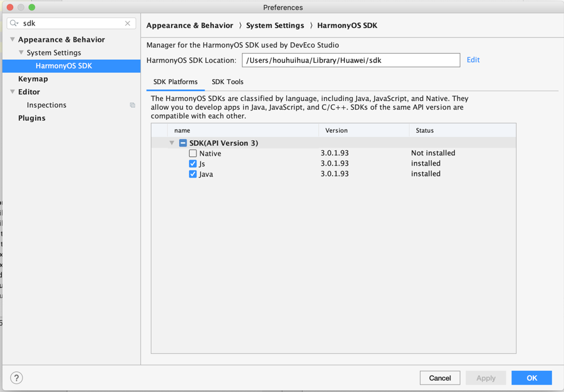Screen dimensions: 564x392
Task: Click the Preferences window title
Action: [283, 7]
